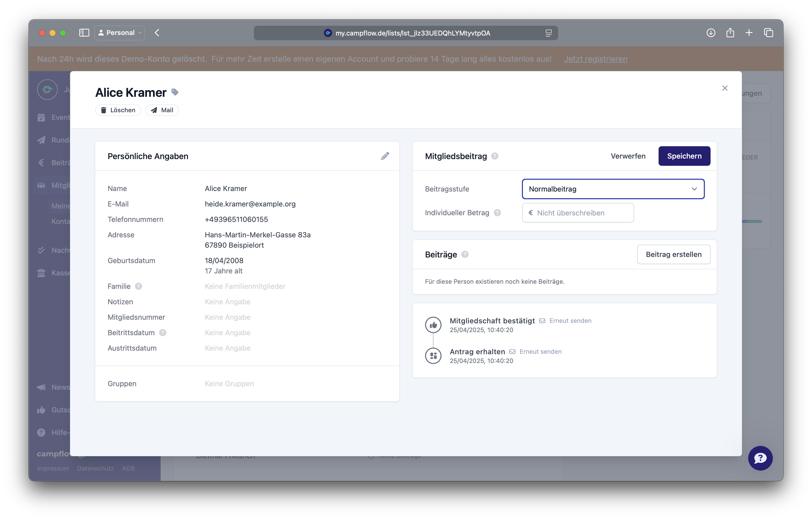
Task: Expand the Personal profile dropdown
Action: click(x=120, y=33)
